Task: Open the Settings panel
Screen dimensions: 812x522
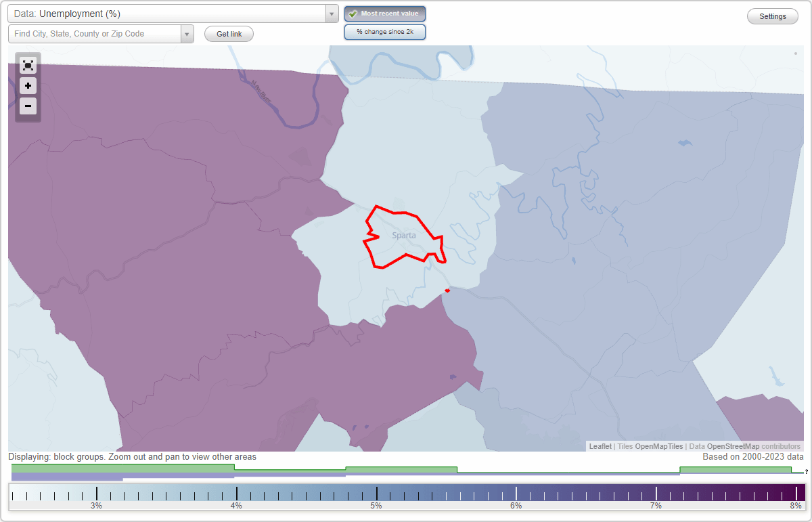Action: (772, 16)
